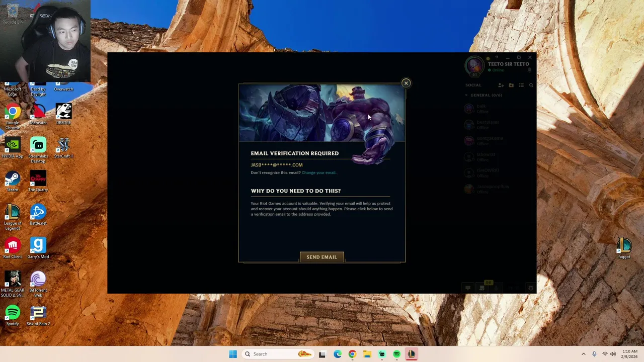Toggle the voice microphone icon in League client
This screenshot has width=644, height=362.
click(x=497, y=288)
